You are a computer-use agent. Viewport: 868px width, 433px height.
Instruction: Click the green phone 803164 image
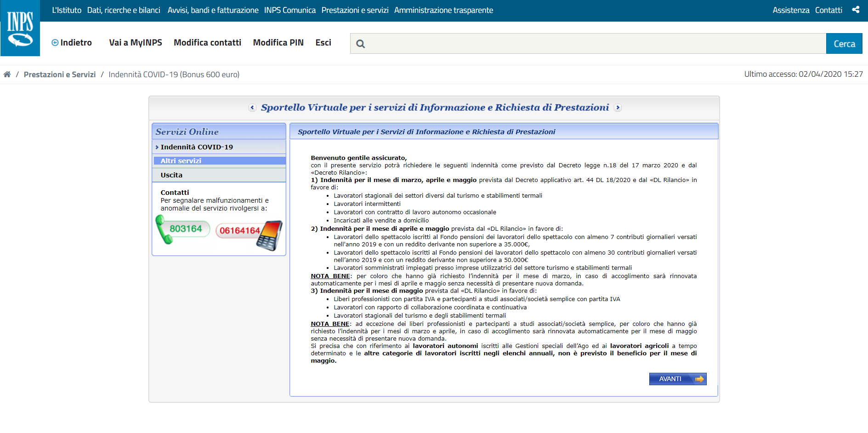coord(182,229)
